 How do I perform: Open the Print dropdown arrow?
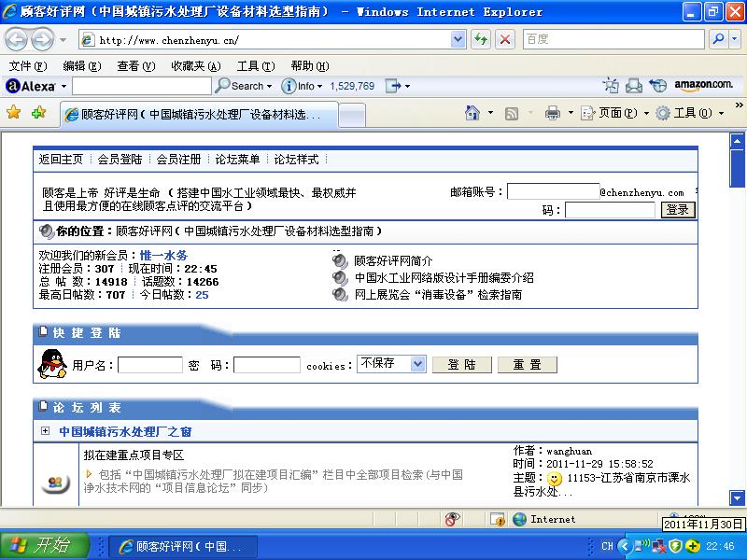[x=571, y=113]
